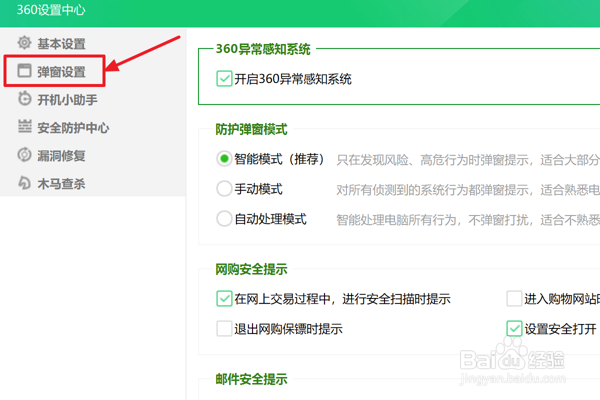This screenshot has width=600, height=400.
Task: Click the wall icon beside 安全防护中心
Action: click(x=24, y=127)
